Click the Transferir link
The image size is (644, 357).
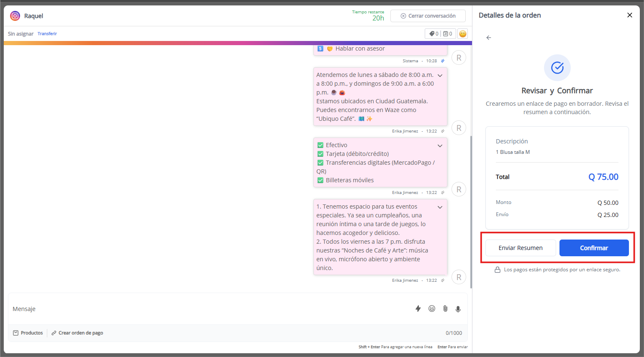click(x=47, y=34)
